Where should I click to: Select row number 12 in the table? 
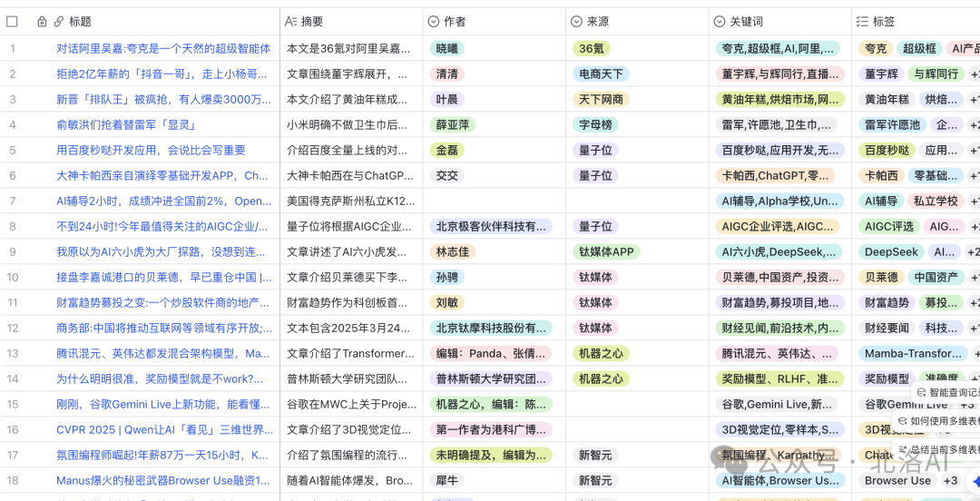click(12, 329)
